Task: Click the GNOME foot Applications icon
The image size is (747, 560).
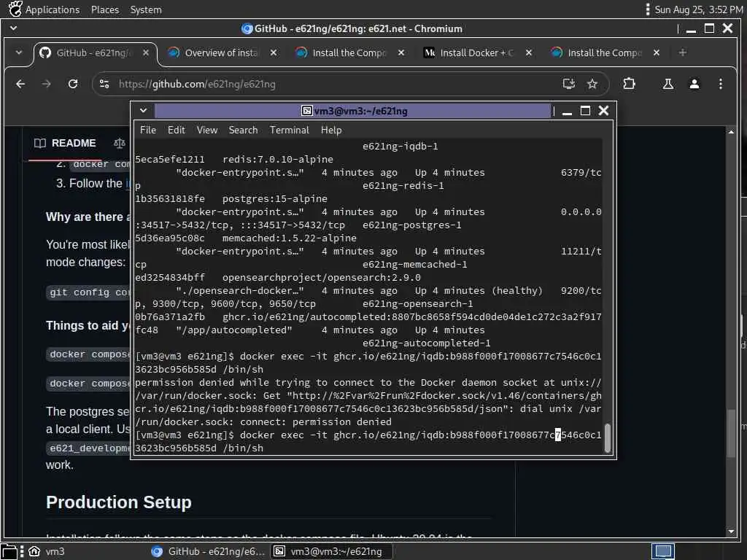Action: click(15, 9)
